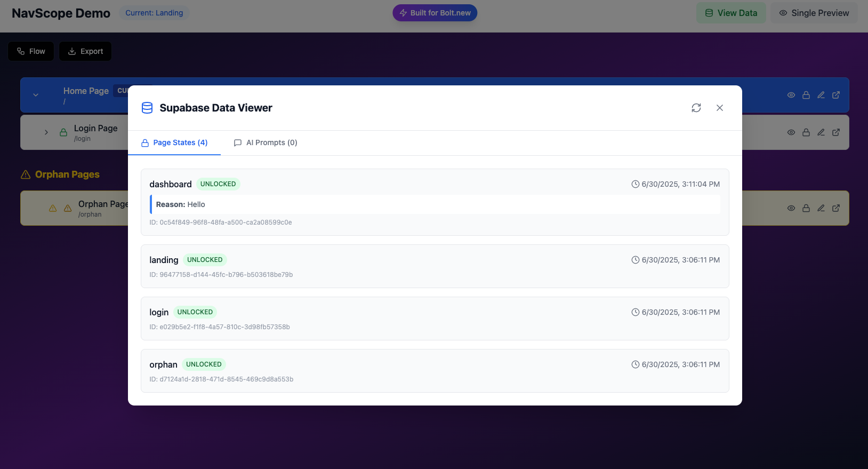Select the dashboard page state name
868x469 pixels.
click(x=171, y=184)
